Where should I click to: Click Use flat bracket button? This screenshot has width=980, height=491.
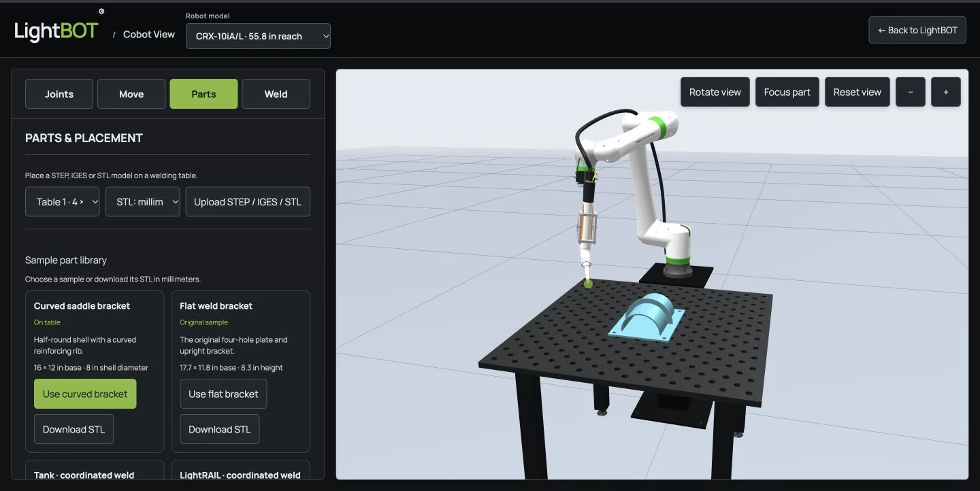[x=223, y=394]
